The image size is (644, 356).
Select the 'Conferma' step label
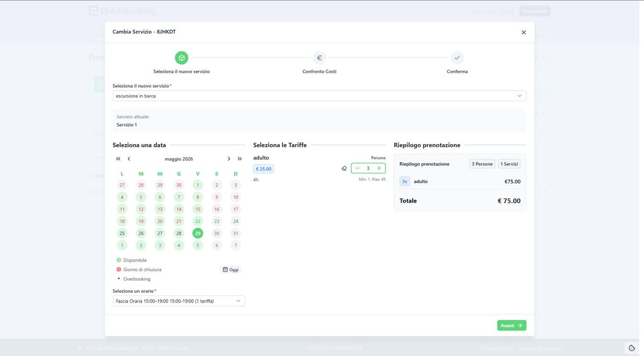tap(457, 71)
